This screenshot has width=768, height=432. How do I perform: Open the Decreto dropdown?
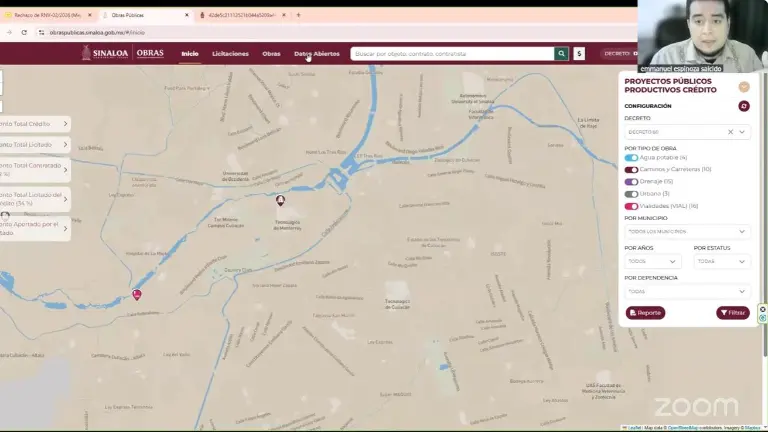[687, 132]
